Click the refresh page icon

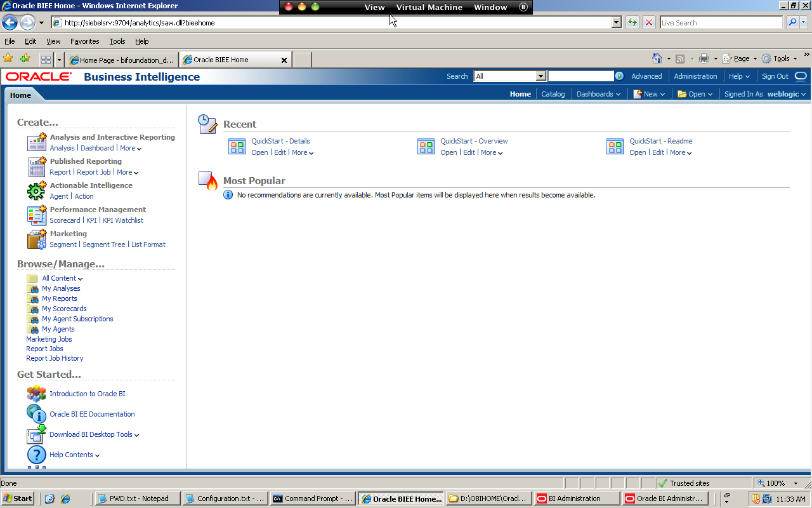pyautogui.click(x=632, y=22)
